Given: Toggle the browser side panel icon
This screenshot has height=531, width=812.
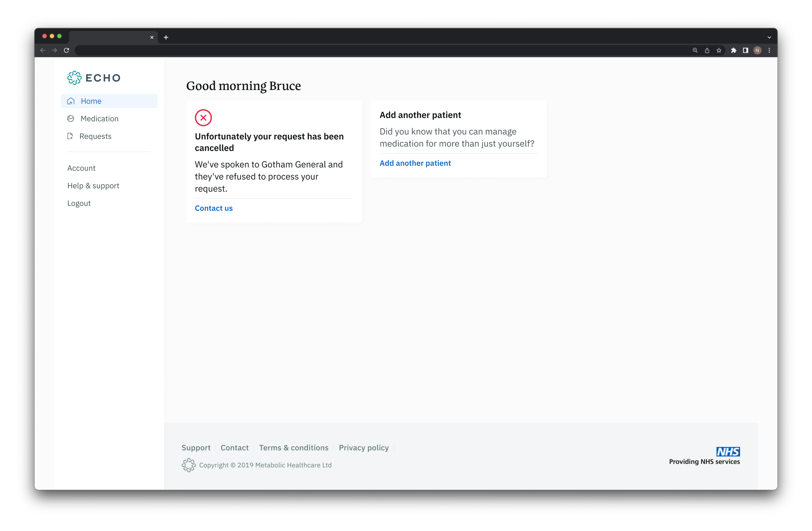Looking at the screenshot, I should point(746,51).
